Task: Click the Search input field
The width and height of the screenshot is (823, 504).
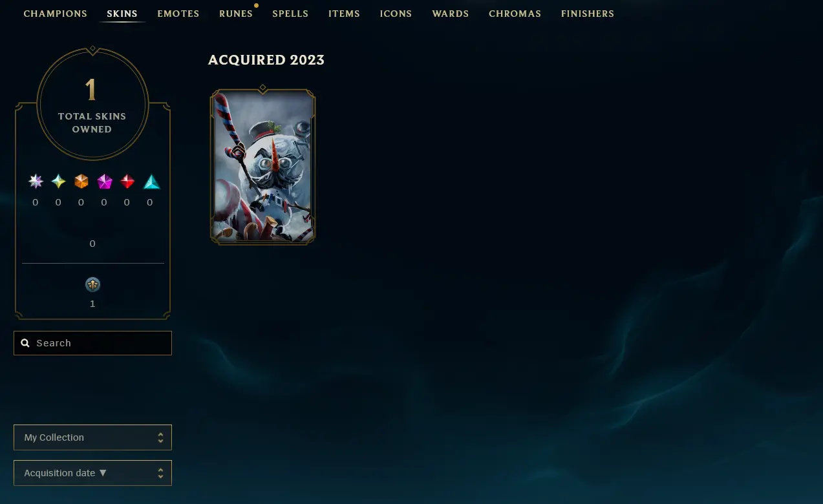Action: [92, 343]
